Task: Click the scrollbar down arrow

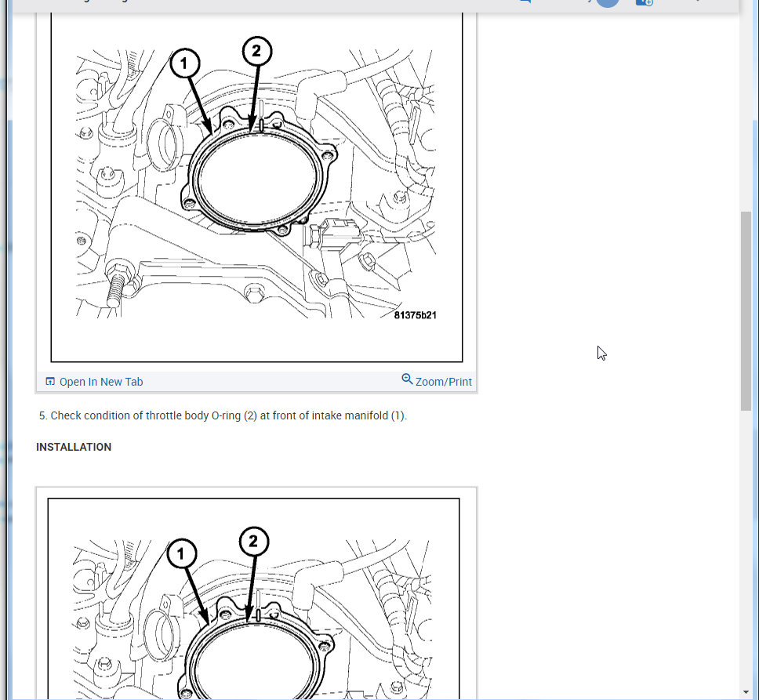Action: click(746, 692)
